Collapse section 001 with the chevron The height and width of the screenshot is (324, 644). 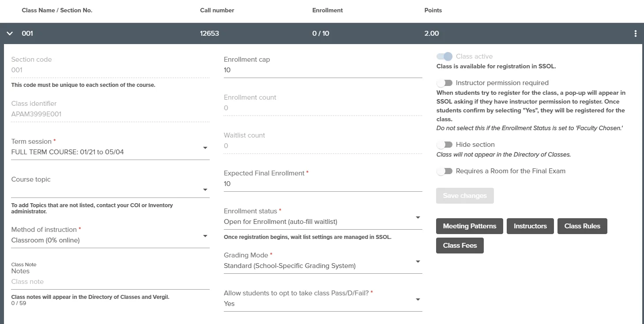point(10,34)
